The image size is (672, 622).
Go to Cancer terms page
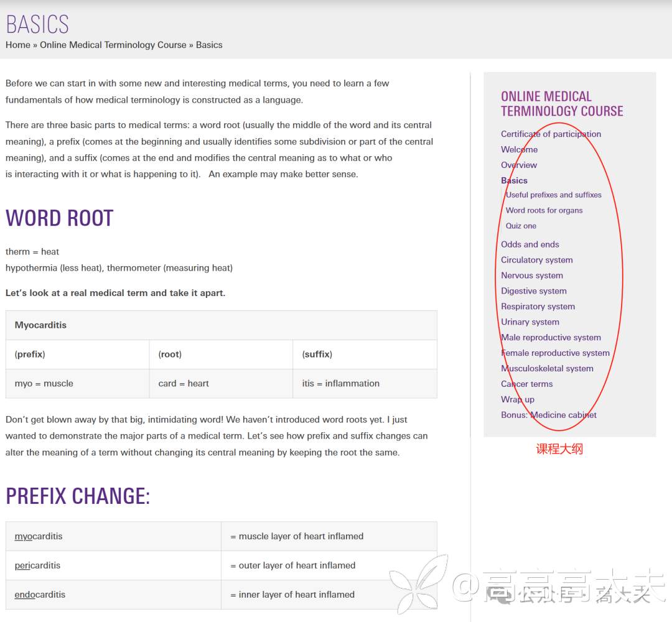coord(526,384)
